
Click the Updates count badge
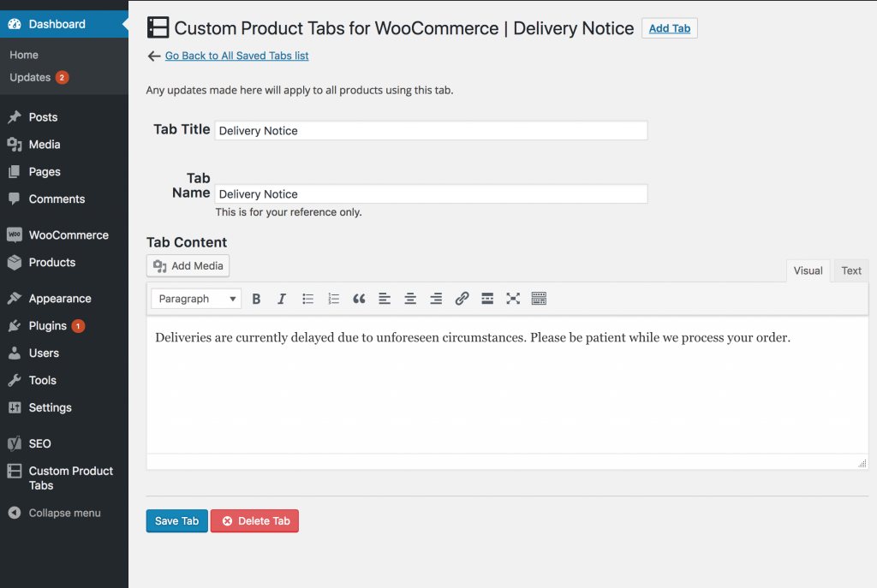coord(62,77)
